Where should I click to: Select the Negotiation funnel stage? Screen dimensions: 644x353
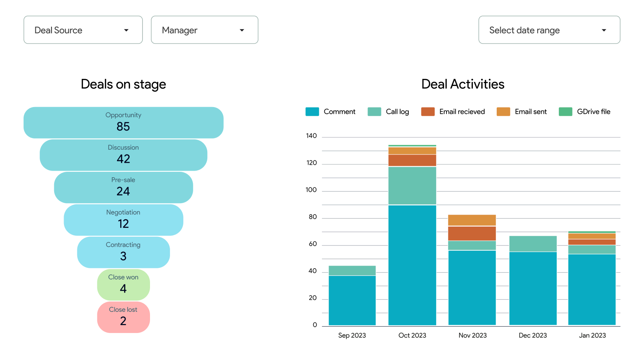(x=123, y=220)
